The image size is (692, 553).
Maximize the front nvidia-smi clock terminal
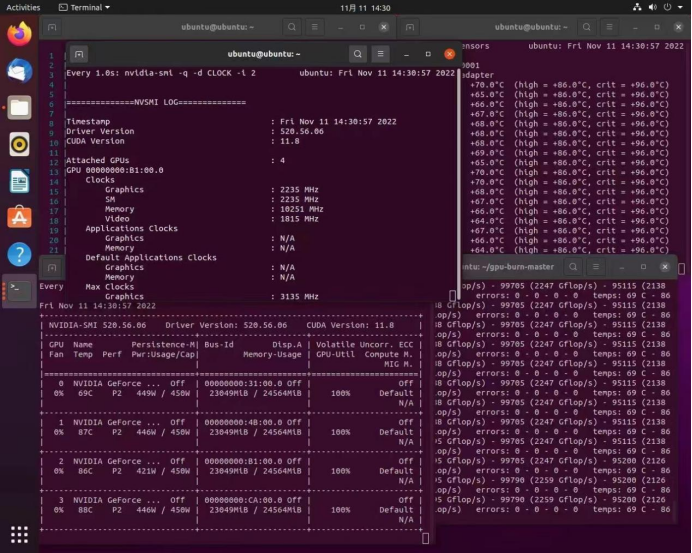[x=428, y=54]
